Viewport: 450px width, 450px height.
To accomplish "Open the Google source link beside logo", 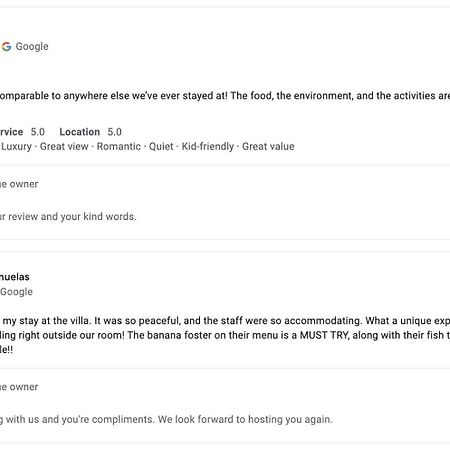I will (32, 46).
